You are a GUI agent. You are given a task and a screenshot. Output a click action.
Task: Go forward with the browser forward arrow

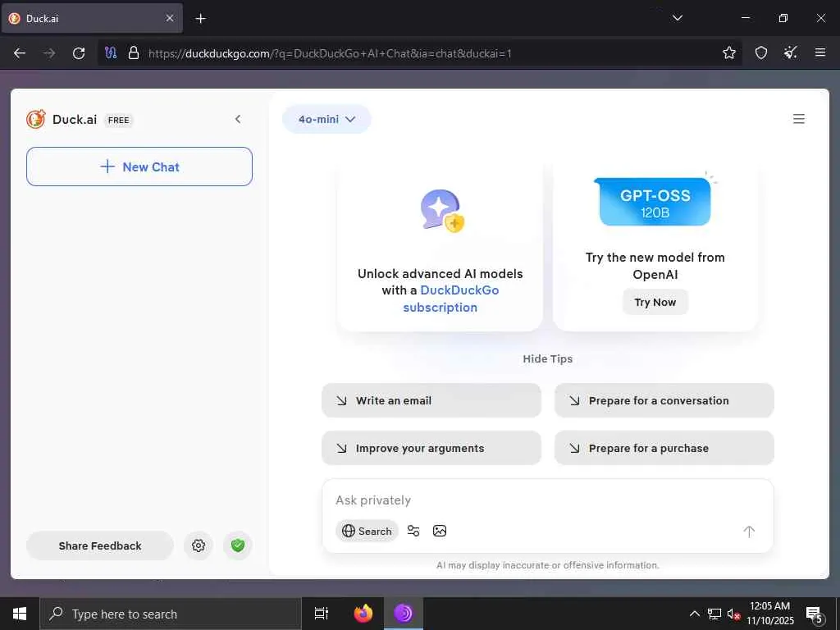[49, 53]
